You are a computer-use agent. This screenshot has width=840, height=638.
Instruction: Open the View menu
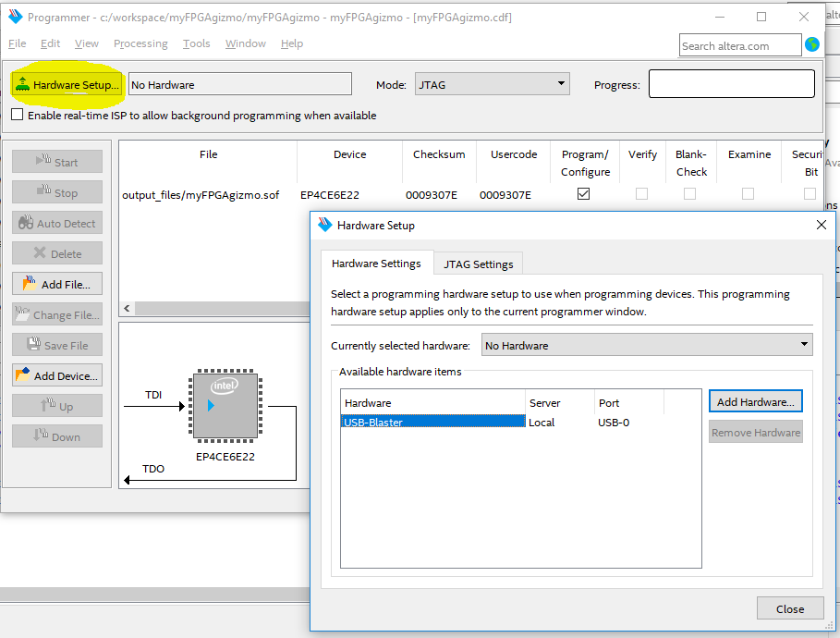[87, 43]
